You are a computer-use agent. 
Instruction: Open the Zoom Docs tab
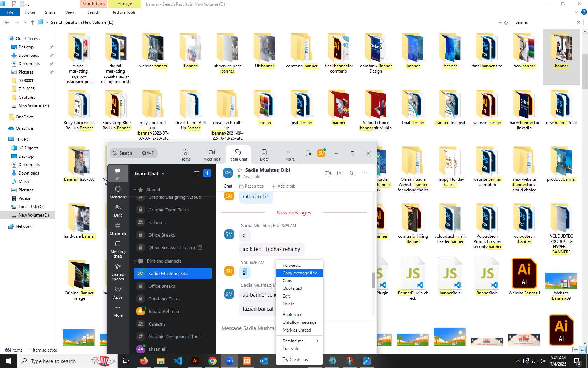click(x=264, y=155)
